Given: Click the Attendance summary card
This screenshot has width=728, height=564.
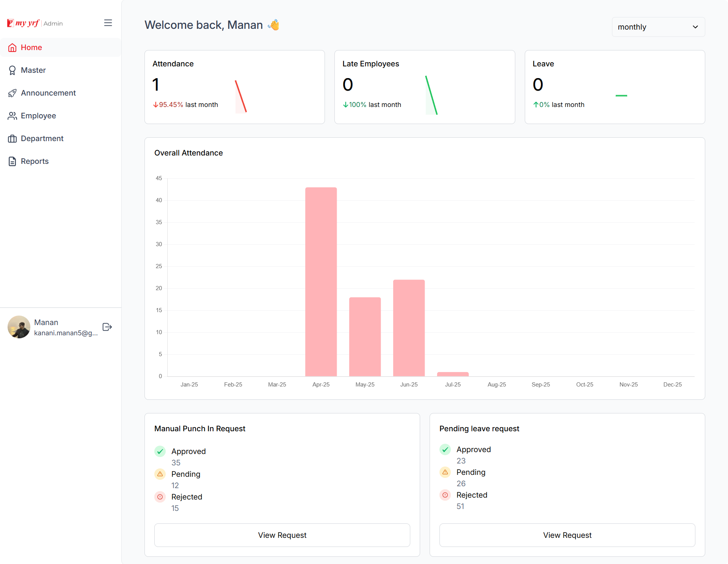Looking at the screenshot, I should [x=234, y=87].
